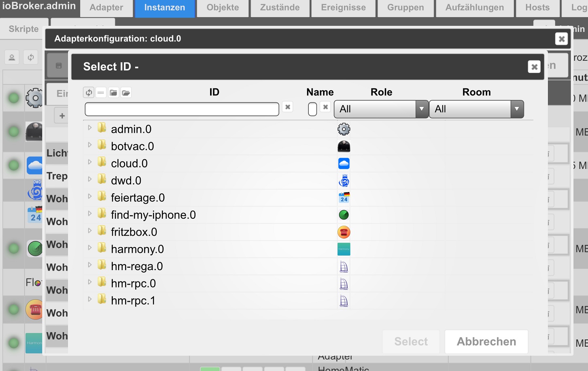Click the dwd.0 weather service icon
Viewport: 588px width, 371px height.
[x=344, y=181]
